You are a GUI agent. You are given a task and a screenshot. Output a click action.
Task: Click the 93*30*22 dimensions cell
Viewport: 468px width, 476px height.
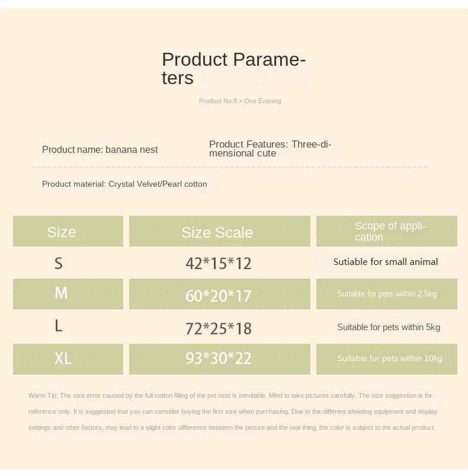(x=219, y=359)
